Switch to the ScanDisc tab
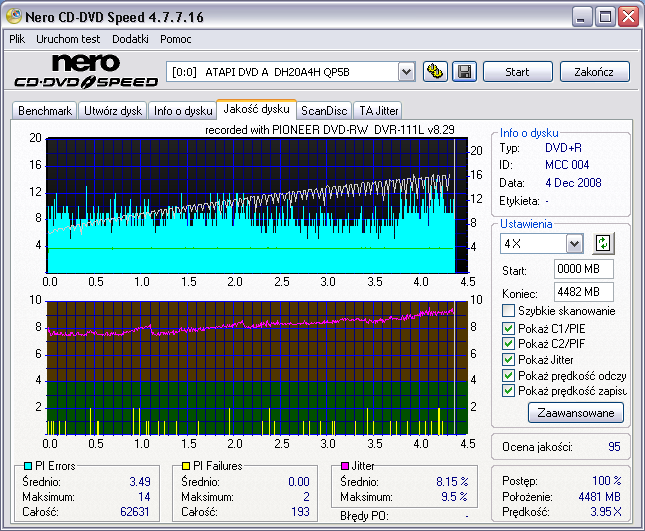The height and width of the screenshot is (531, 645). [324, 111]
